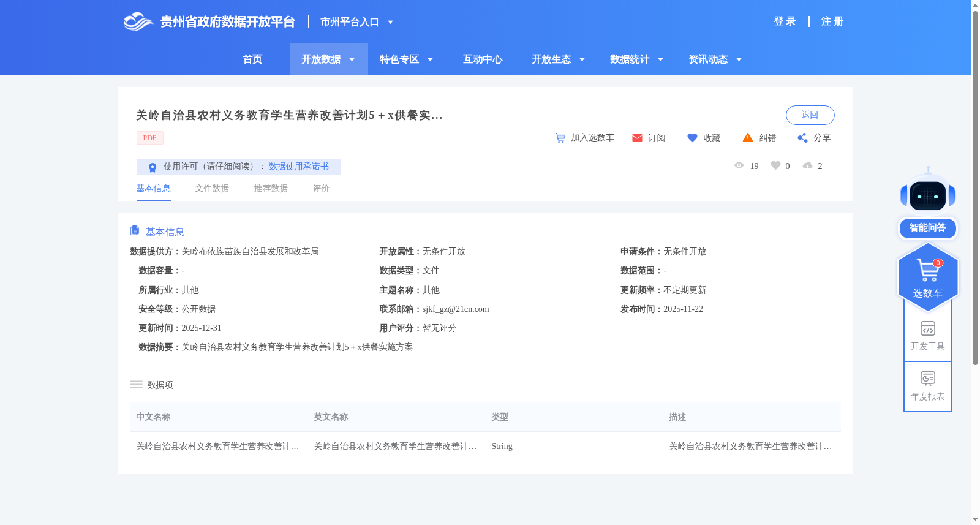Expand the 特色专区 menu arrow
Screen dimensions: 980x525
click(431, 59)
